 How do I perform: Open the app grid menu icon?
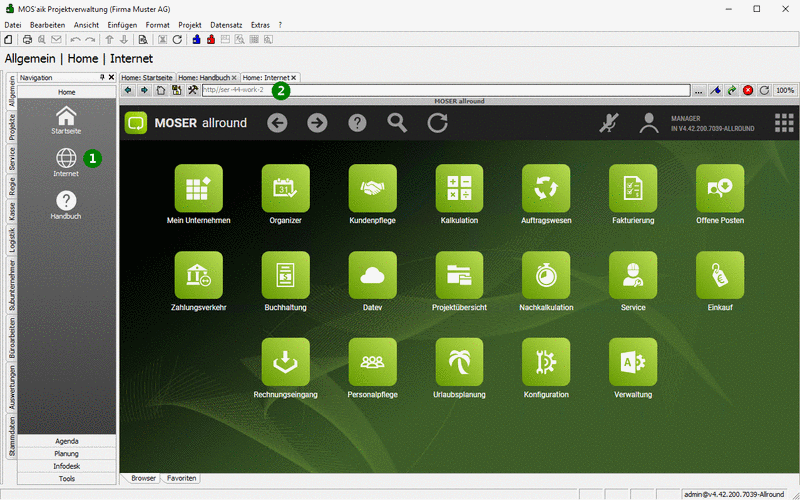point(784,123)
